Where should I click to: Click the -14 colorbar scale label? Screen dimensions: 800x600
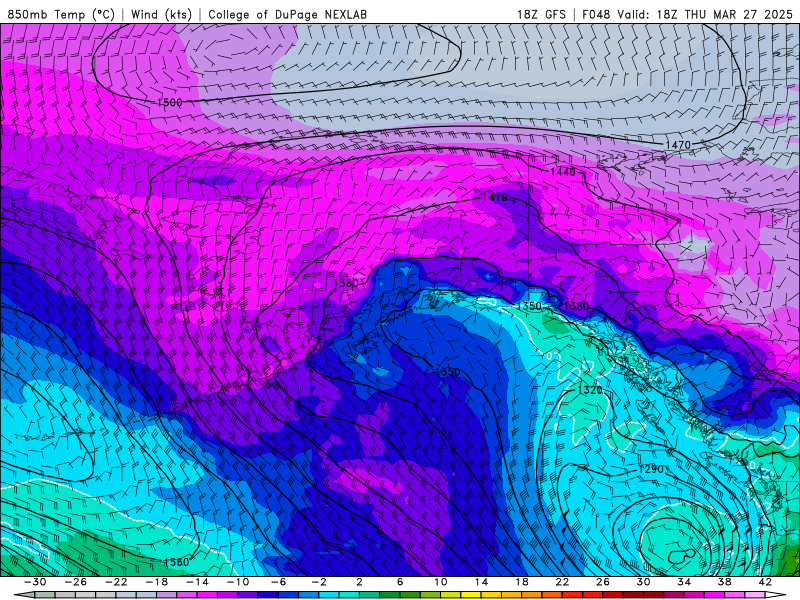(197, 582)
